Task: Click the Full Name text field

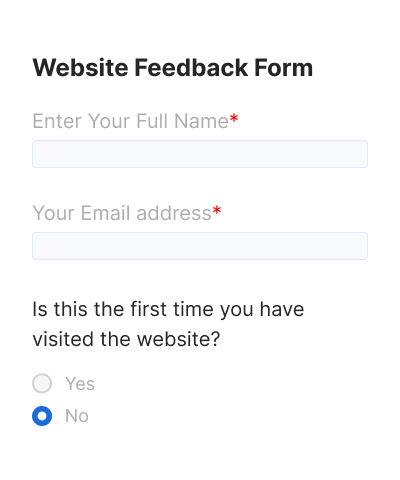Action: (200, 154)
